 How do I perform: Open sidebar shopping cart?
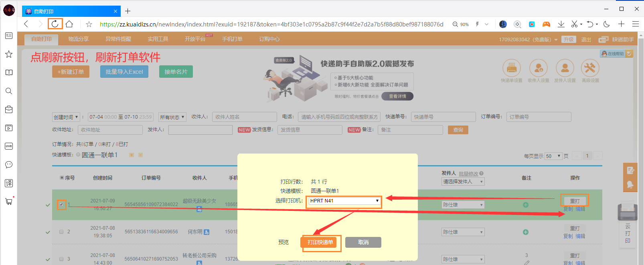click(x=9, y=202)
